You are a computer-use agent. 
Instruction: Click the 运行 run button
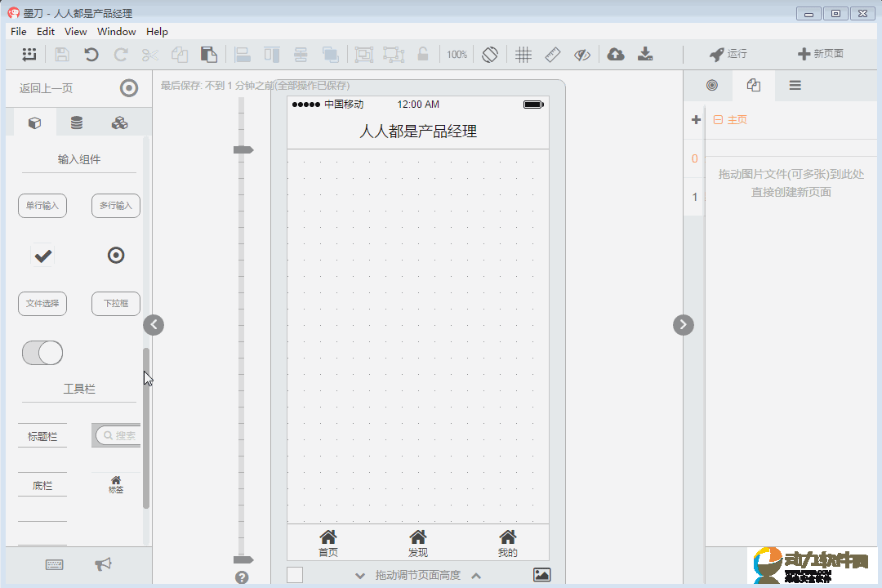pyautogui.click(x=728, y=54)
